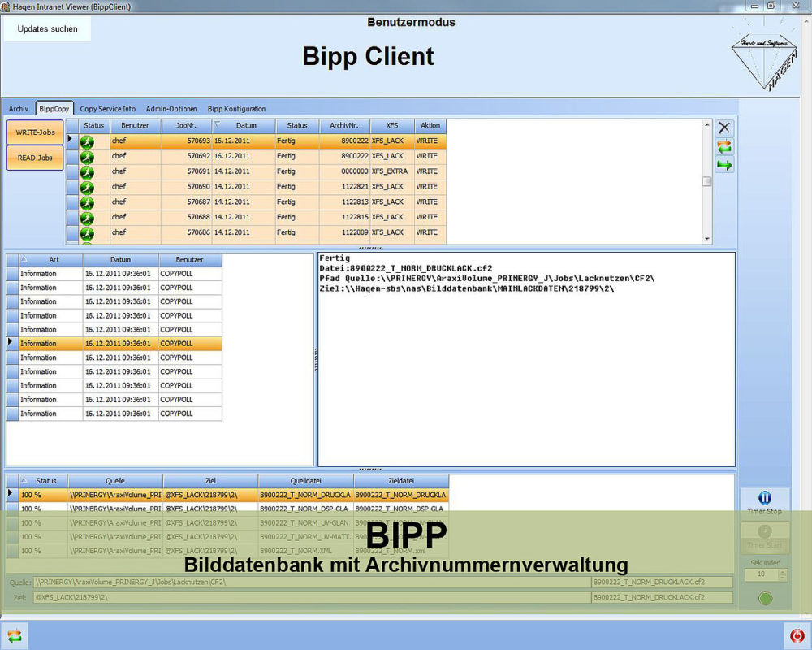Select the BippCopy tab

[54, 109]
